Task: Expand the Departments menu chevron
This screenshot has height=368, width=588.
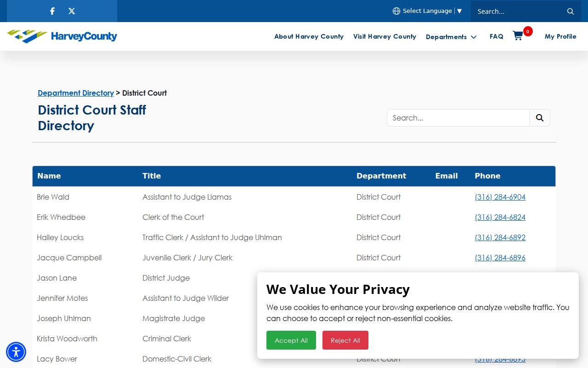Action: [474, 37]
